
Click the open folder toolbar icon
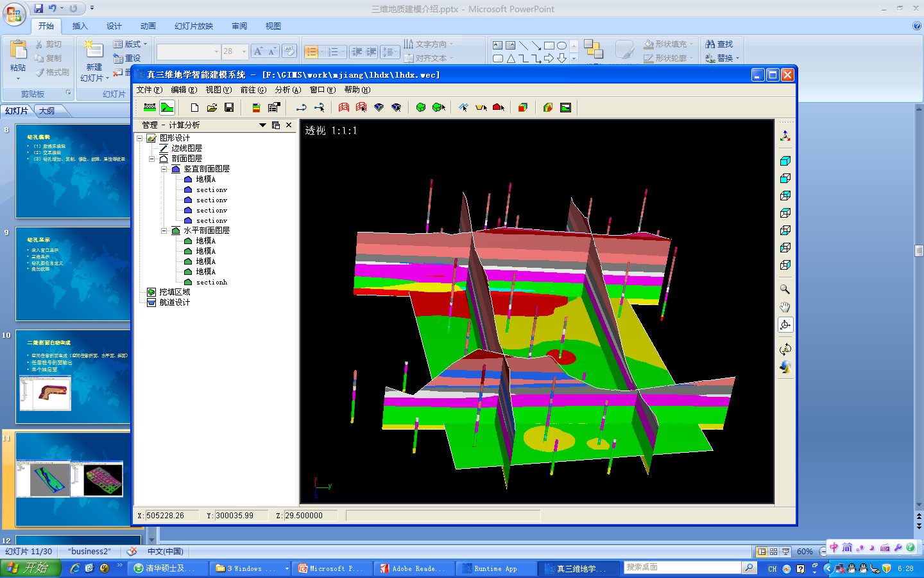coord(212,107)
